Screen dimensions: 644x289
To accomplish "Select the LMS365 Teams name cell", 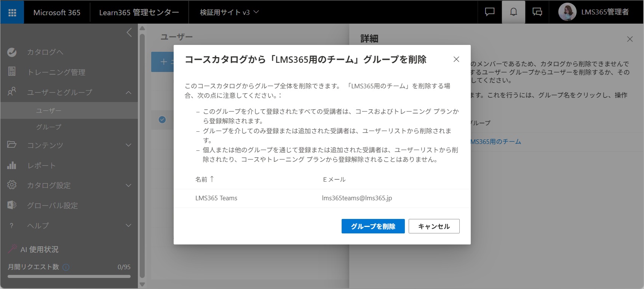I will 216,198.
